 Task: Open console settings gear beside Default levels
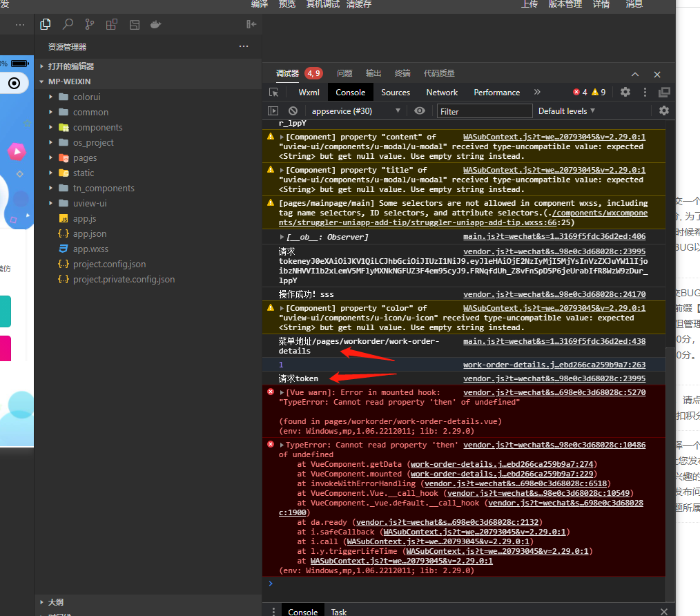click(x=664, y=110)
